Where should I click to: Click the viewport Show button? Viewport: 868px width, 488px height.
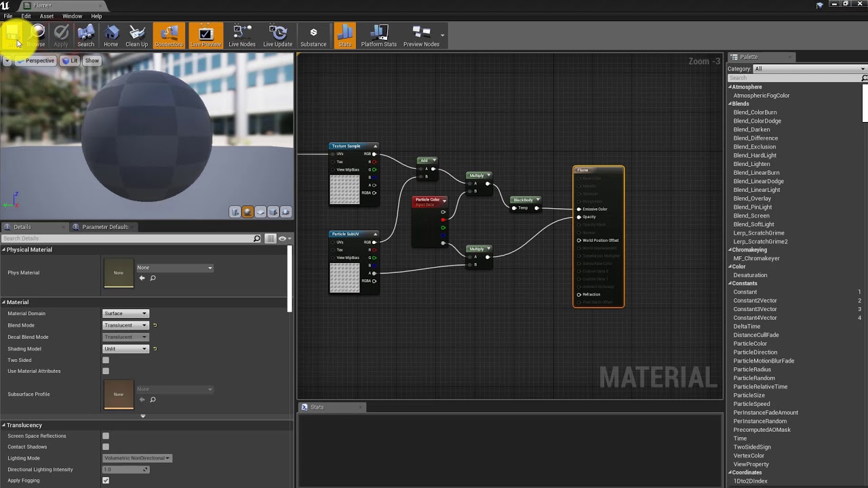92,60
